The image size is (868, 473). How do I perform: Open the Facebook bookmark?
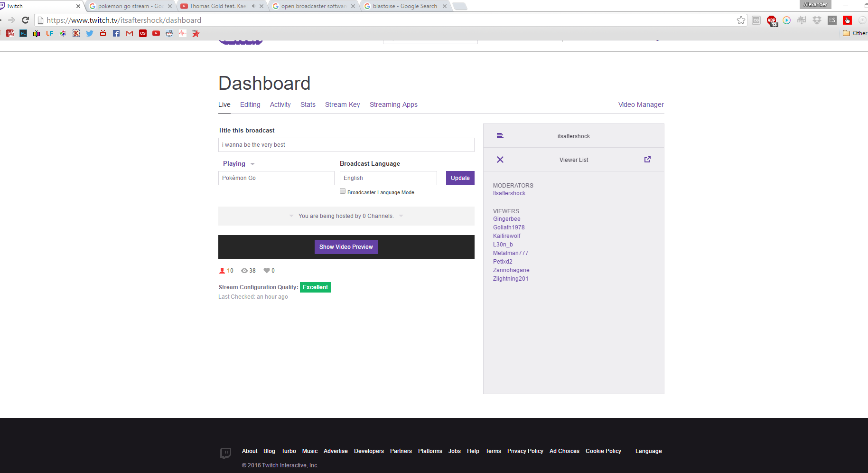pyautogui.click(x=116, y=33)
